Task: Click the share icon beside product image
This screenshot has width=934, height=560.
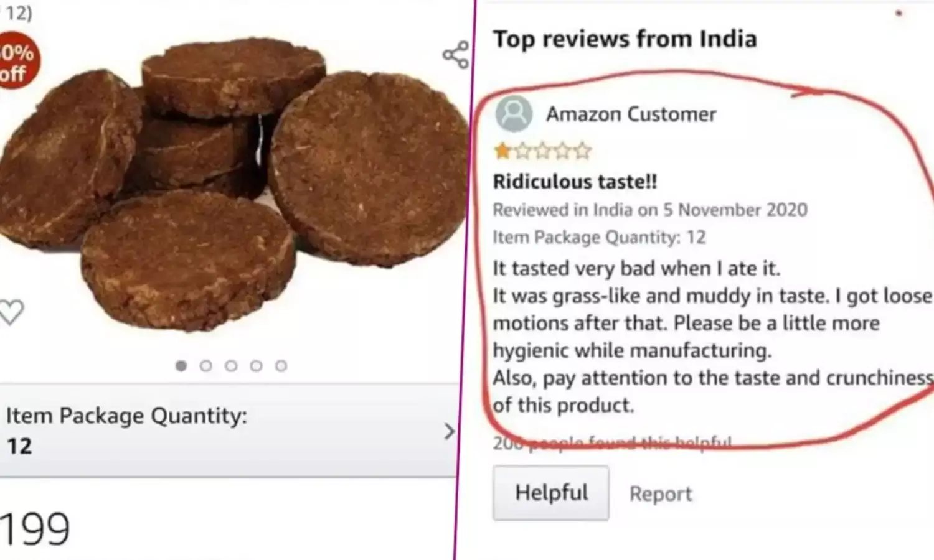Action: (x=456, y=55)
